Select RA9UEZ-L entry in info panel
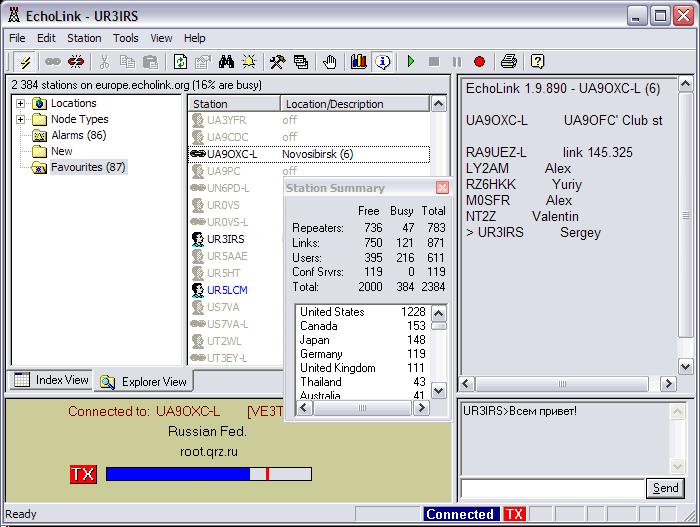Viewport: 700px width, 527px height. 549,153
